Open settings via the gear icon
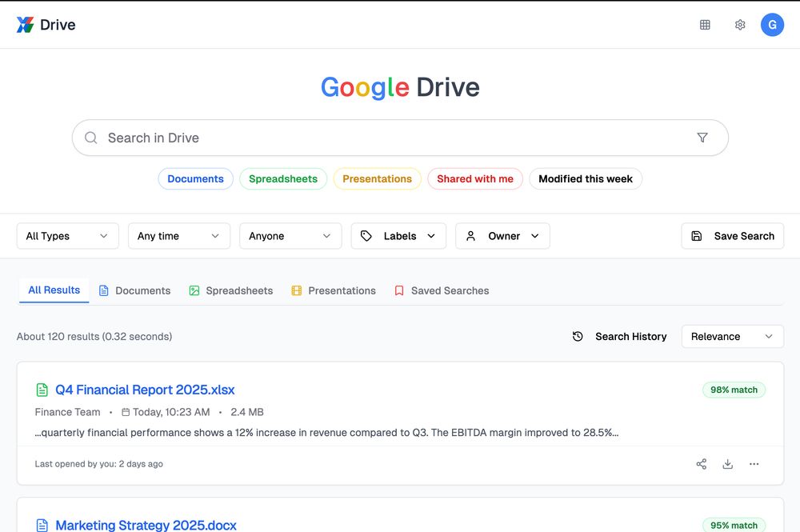 pyautogui.click(x=740, y=25)
